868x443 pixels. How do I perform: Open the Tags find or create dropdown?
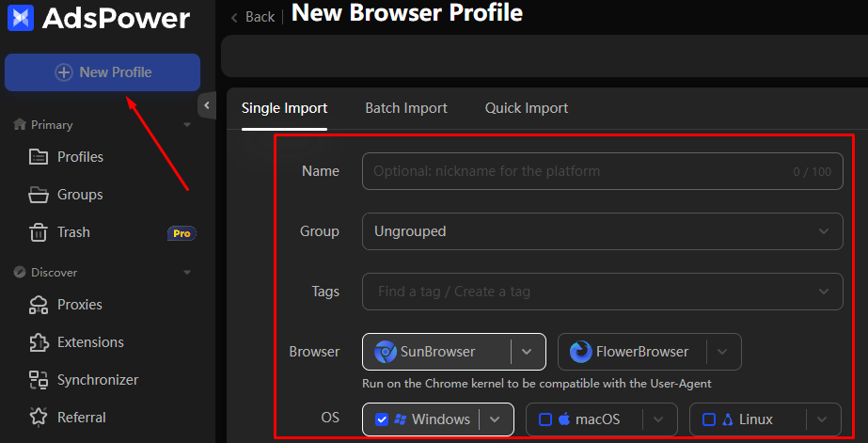click(x=602, y=292)
